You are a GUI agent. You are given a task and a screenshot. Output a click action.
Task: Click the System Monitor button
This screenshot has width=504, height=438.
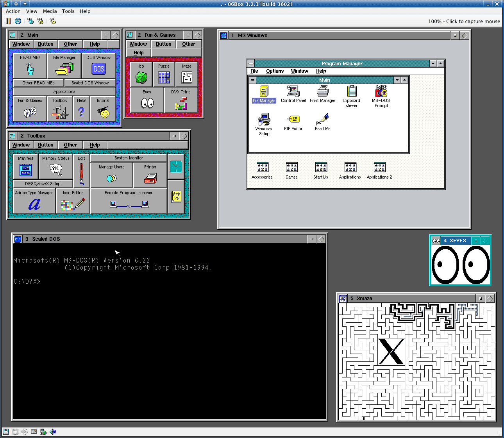pos(129,158)
